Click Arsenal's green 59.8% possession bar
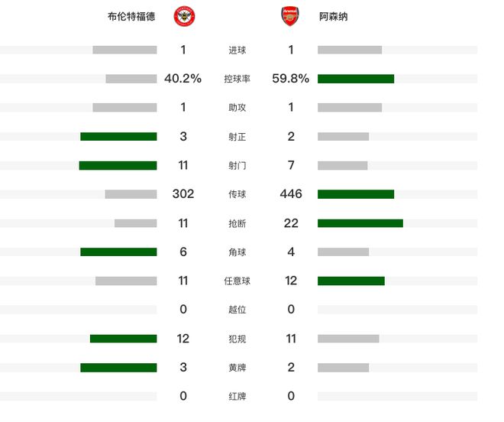The height and width of the screenshot is (422, 504). click(356, 79)
